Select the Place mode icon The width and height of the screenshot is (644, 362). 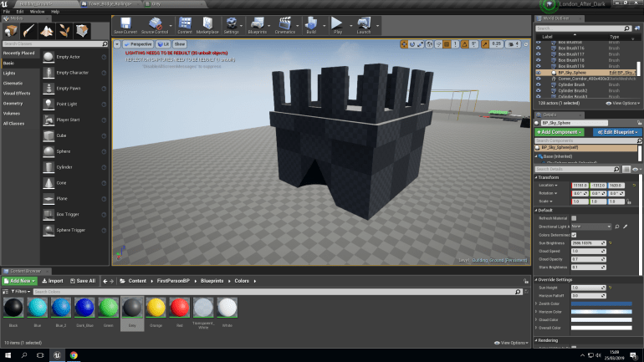[x=11, y=31]
